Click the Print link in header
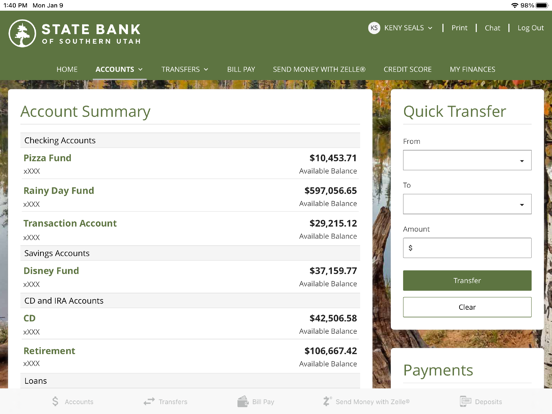 click(459, 28)
